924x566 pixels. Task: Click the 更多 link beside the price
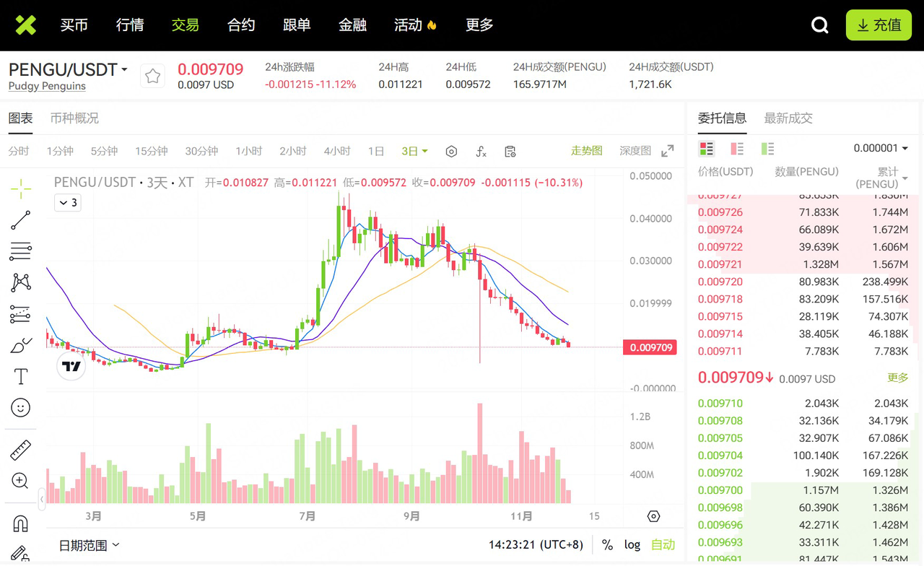click(x=897, y=377)
